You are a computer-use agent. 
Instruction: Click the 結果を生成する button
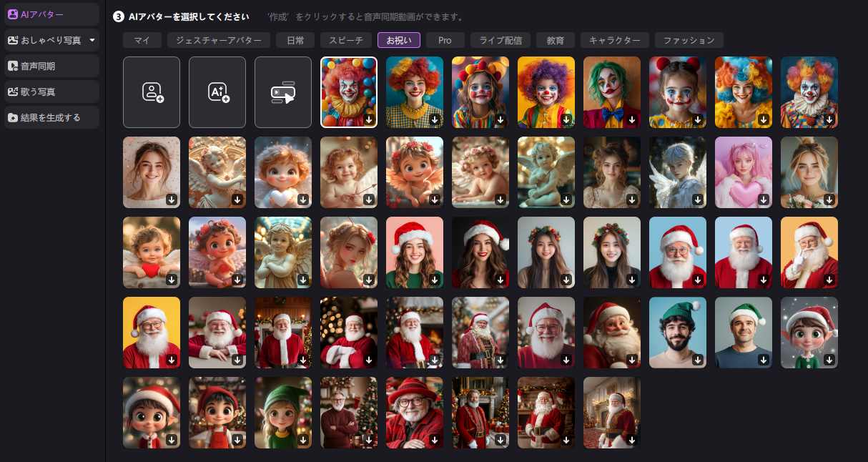click(50, 117)
